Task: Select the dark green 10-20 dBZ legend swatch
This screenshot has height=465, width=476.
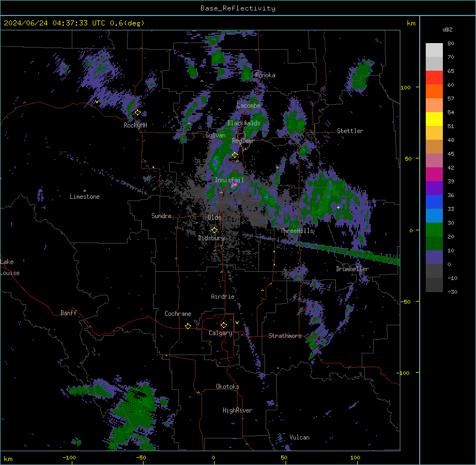Action: 434,244
